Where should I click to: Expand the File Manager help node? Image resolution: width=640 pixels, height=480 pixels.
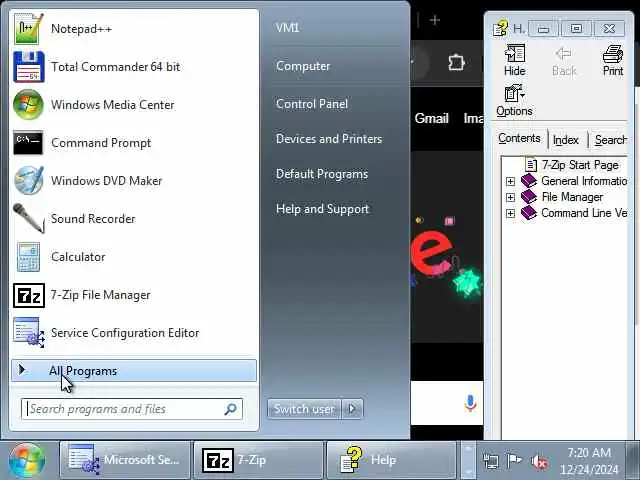[510, 198]
